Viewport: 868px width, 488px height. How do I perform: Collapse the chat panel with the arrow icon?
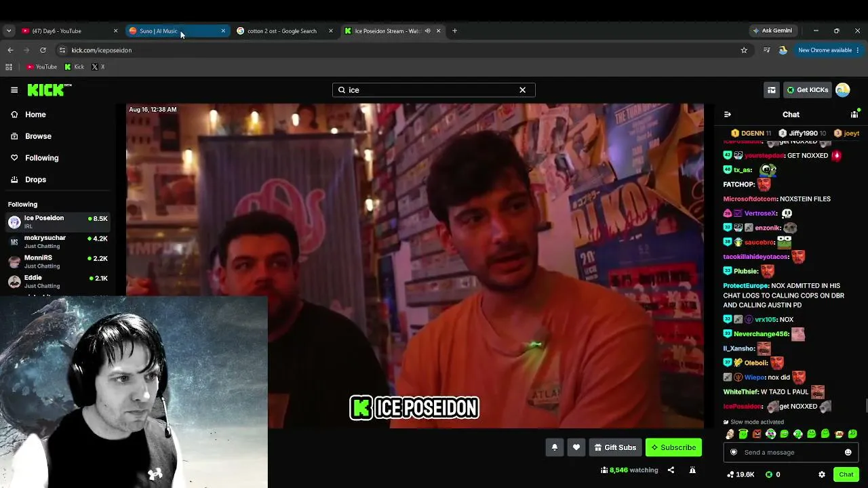(727, 115)
